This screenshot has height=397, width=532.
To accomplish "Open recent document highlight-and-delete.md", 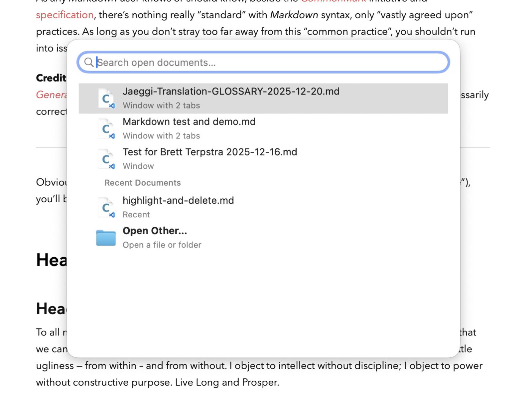I will pos(178,201).
